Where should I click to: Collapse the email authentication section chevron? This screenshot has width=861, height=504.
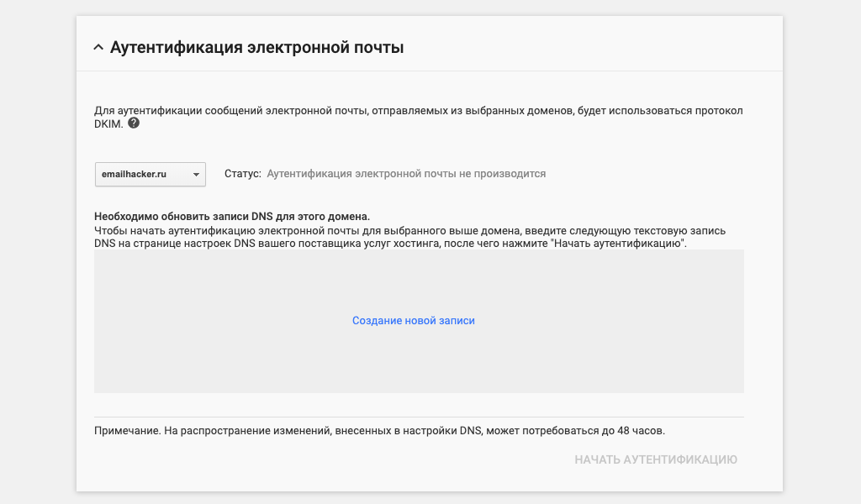[x=98, y=48]
